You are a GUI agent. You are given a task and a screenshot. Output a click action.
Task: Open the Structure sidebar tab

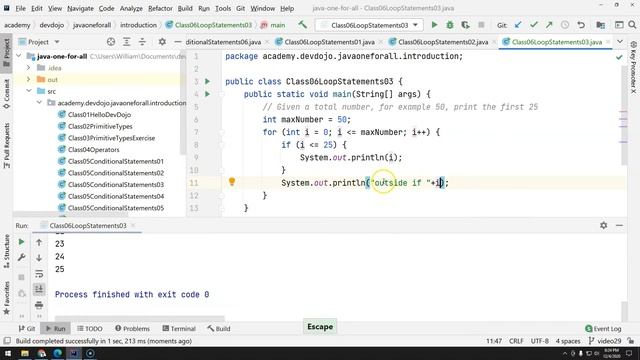[7, 251]
